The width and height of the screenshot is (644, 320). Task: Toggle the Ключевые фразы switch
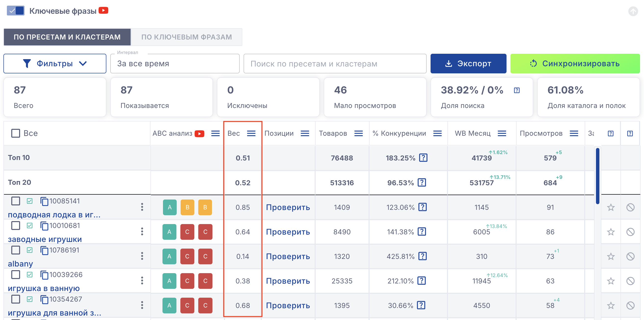pyautogui.click(x=15, y=11)
